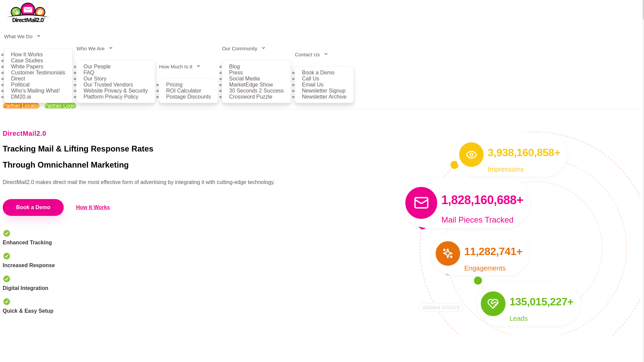Open the Blog
644x362 pixels.
click(234, 66)
